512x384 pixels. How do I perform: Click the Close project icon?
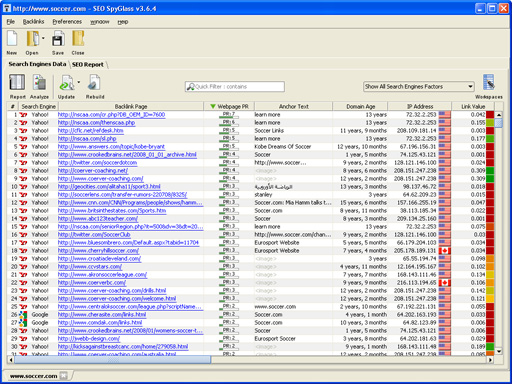tap(78, 39)
